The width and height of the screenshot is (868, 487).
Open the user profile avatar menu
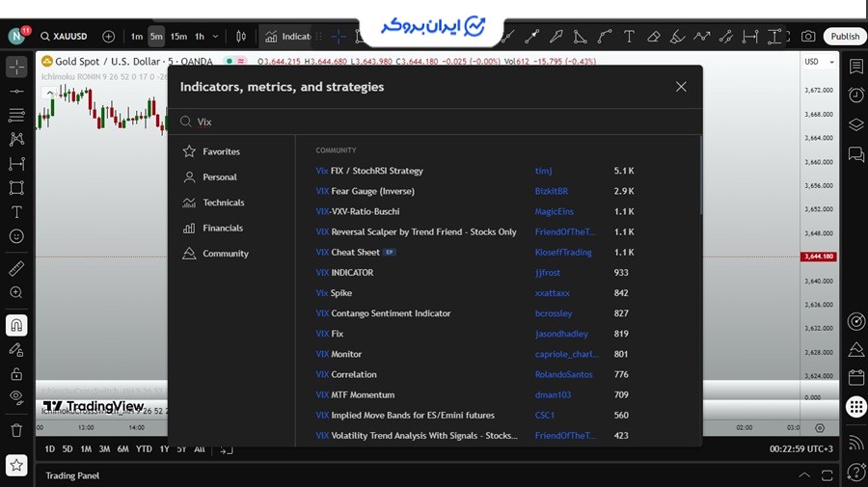coord(16,37)
